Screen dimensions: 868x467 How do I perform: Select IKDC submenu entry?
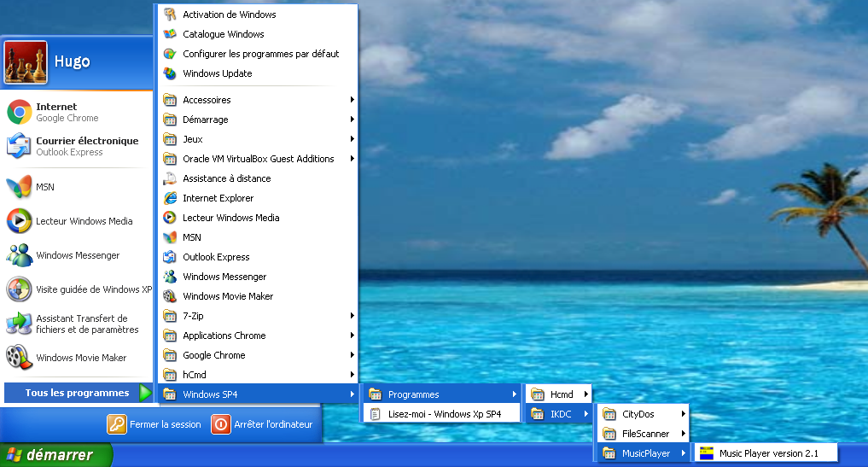tap(558, 414)
